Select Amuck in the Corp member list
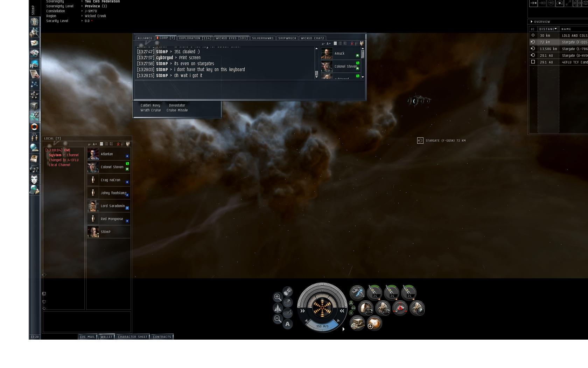 (x=340, y=54)
